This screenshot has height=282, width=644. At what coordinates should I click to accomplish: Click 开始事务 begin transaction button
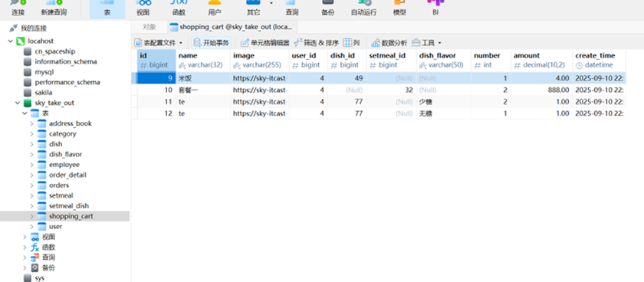point(211,43)
